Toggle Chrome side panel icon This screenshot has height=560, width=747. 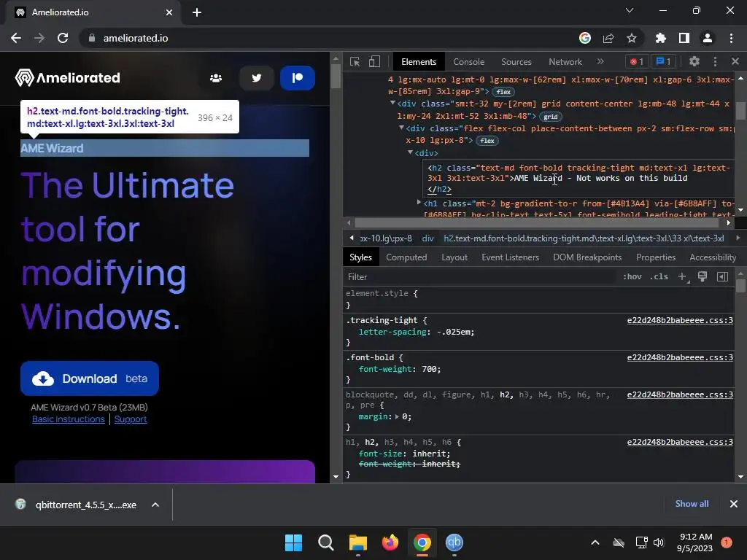(x=684, y=38)
